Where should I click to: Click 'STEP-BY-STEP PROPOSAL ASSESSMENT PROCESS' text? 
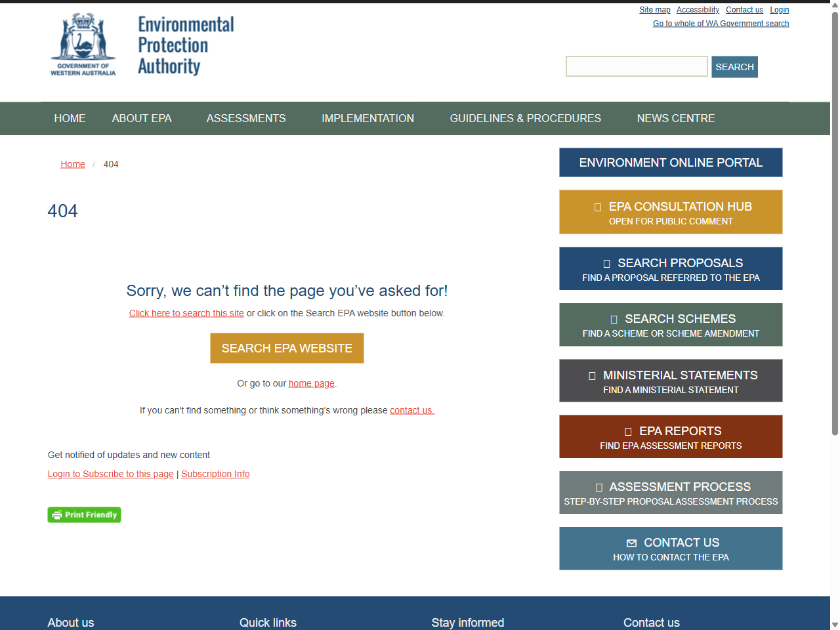point(671,501)
